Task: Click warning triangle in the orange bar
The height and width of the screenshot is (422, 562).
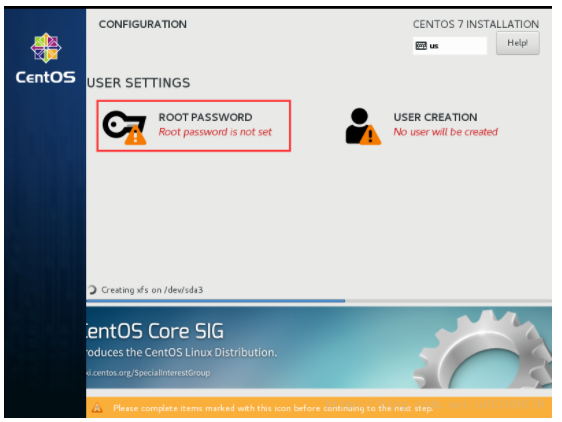Action: click(97, 408)
